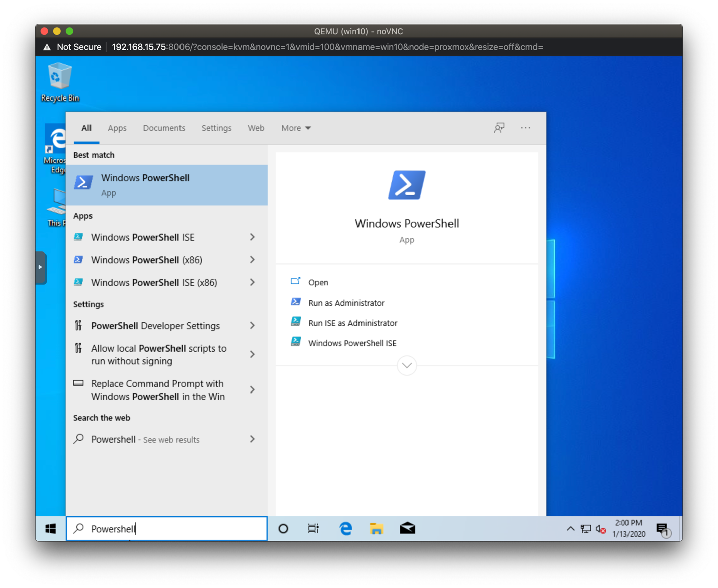This screenshot has height=588, width=718.
Task: Expand the noVNC control panel handle
Action: 41,267
